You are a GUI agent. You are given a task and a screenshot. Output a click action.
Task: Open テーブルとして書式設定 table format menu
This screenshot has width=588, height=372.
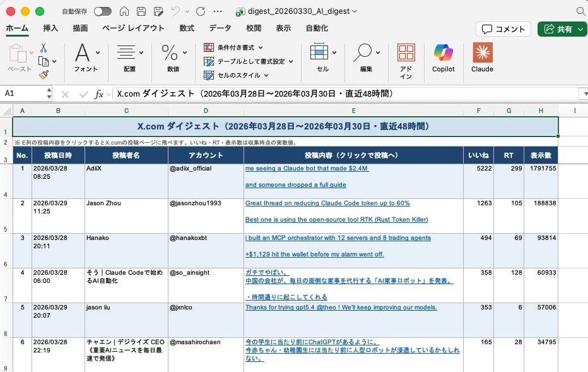point(248,61)
